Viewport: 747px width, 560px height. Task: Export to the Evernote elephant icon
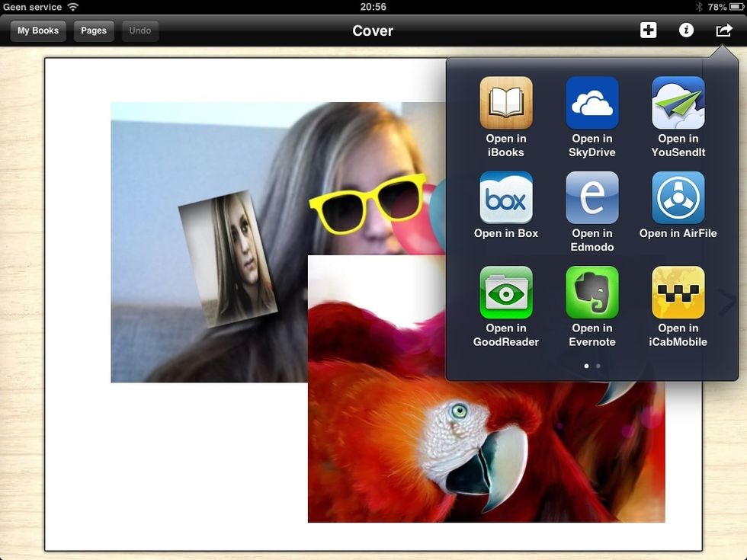click(x=592, y=293)
